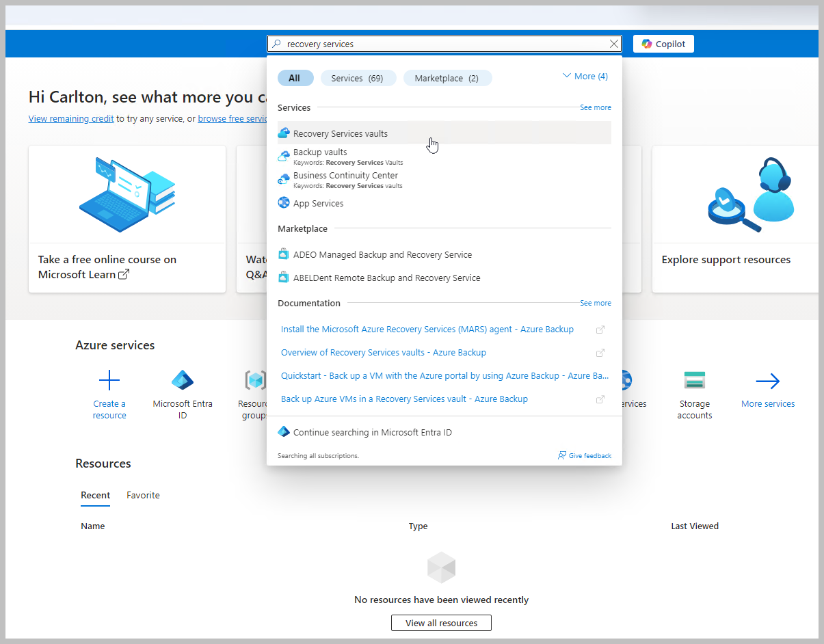
Task: Select the All filter tab
Action: point(295,78)
